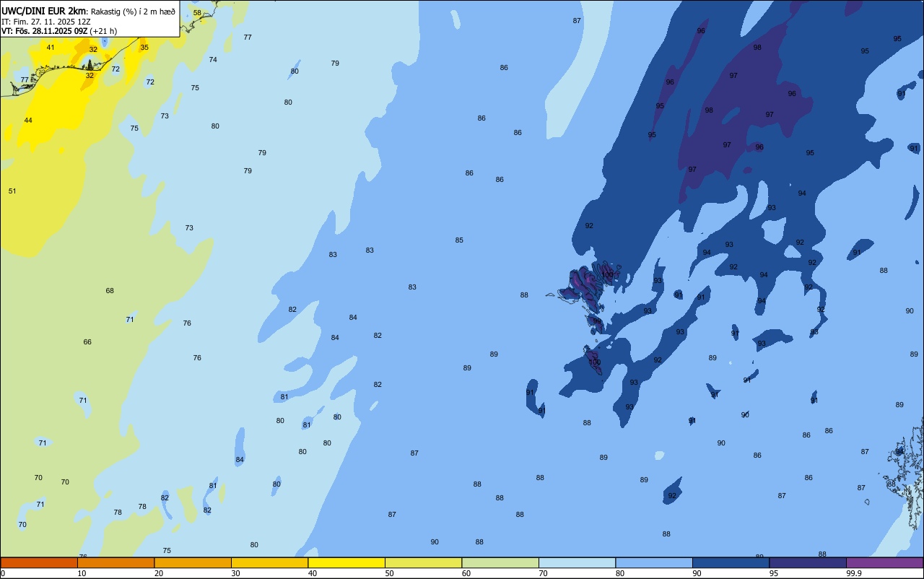Pick the 70–80 pale blue legend segment
The height and width of the screenshot is (579, 924).
577,562
